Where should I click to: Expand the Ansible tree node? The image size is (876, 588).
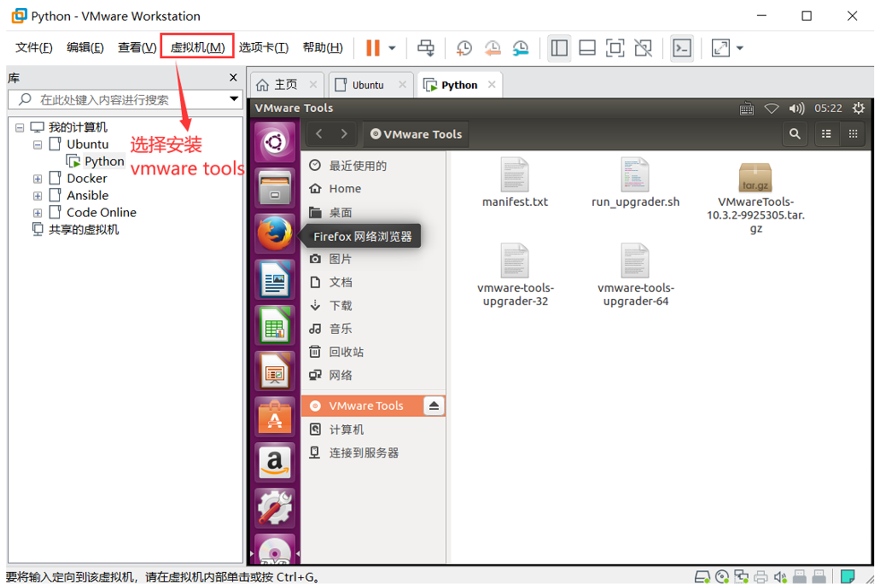38,196
